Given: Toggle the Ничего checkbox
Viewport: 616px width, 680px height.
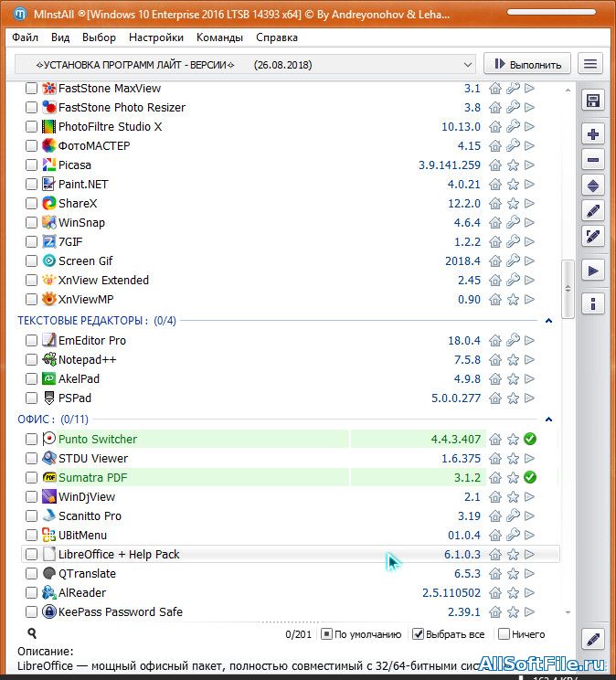Looking at the screenshot, I should coord(504,634).
